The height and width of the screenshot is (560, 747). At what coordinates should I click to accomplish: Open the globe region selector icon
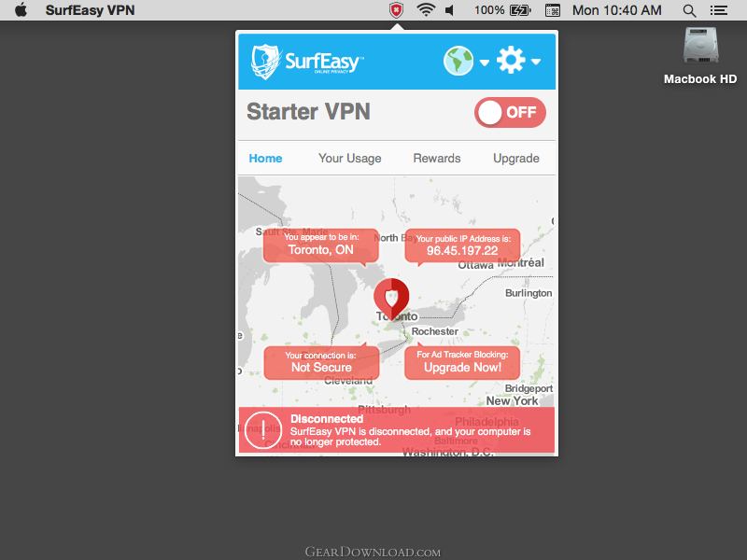click(x=458, y=61)
